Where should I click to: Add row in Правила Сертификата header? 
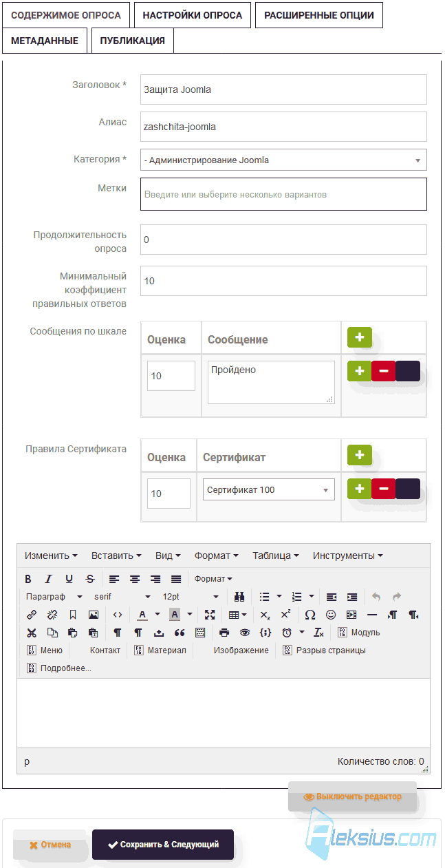pos(360,455)
